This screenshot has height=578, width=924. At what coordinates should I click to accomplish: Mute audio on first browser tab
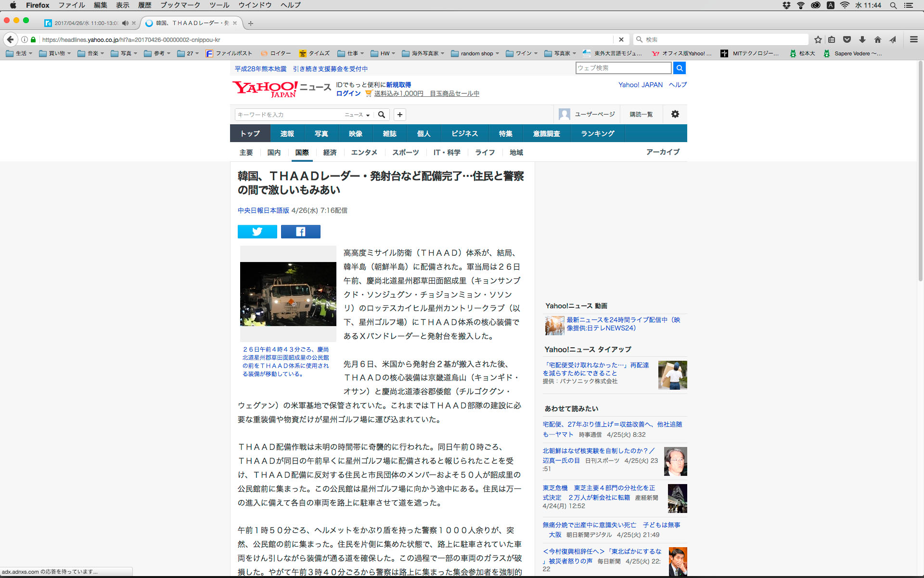pyautogui.click(x=125, y=23)
